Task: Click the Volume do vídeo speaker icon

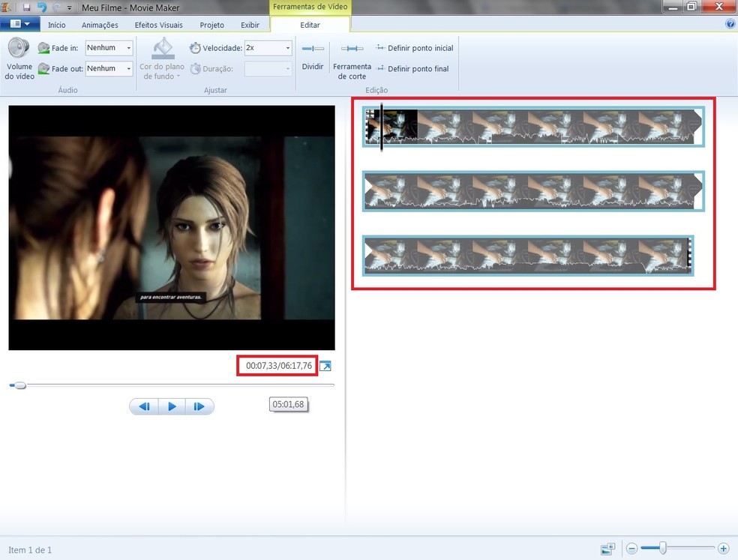Action: [x=19, y=49]
